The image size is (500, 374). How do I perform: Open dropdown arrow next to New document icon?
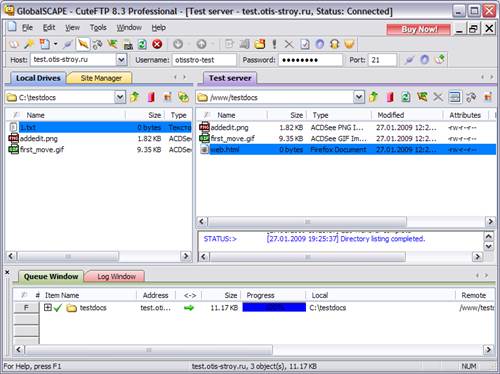[56, 44]
